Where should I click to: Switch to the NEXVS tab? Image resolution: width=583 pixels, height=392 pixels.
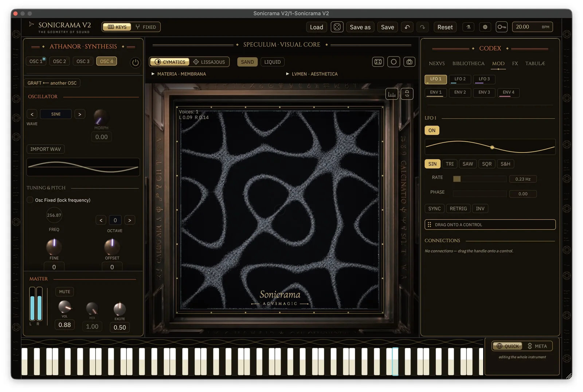[x=437, y=63]
